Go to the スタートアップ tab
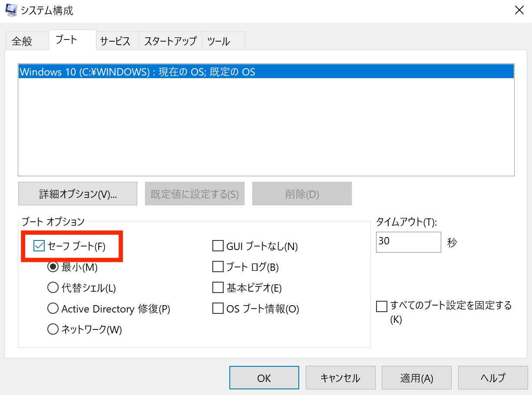 (x=170, y=41)
